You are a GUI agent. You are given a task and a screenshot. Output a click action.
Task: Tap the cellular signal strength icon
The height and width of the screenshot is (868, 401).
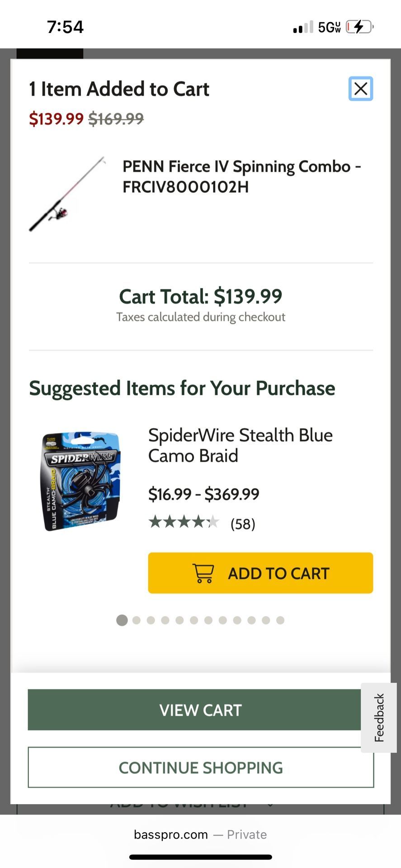303,27
